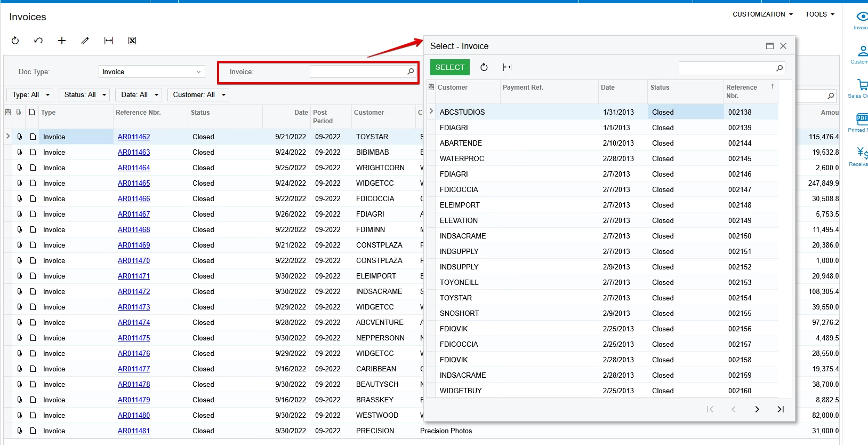Select the WATERPROC row in dialog
The height and width of the screenshot is (445, 868).
(602, 158)
